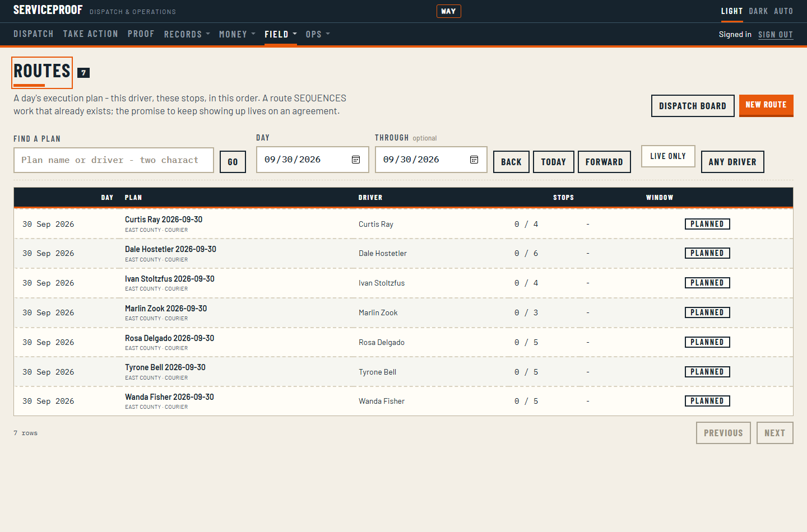Go to the Dispatch nav item
The width and height of the screenshot is (807, 532).
(34, 34)
